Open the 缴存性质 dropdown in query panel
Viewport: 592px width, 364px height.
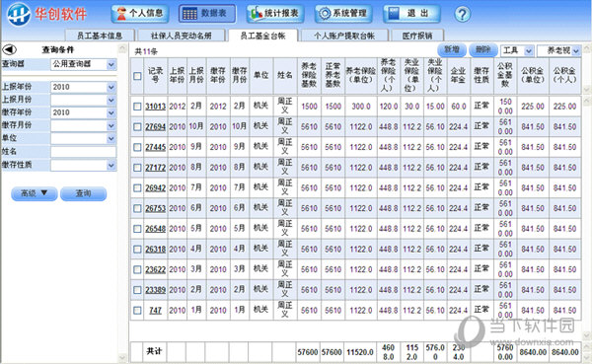[111, 165]
